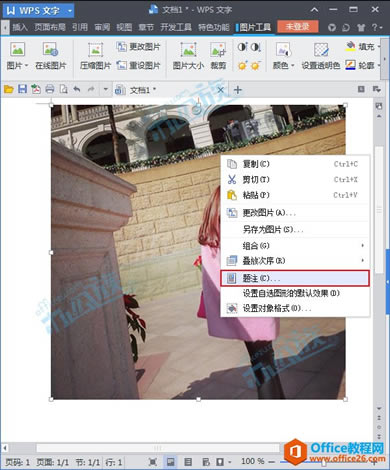This screenshot has height=470, width=390.
Task: Click the help question mark icon
Action: tap(375, 27)
